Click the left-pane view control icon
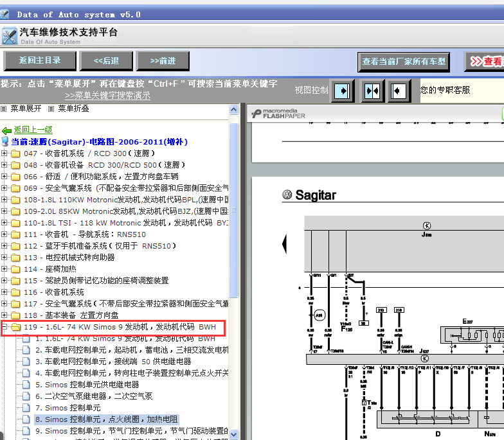The width and height of the screenshot is (504, 440). pos(343,91)
